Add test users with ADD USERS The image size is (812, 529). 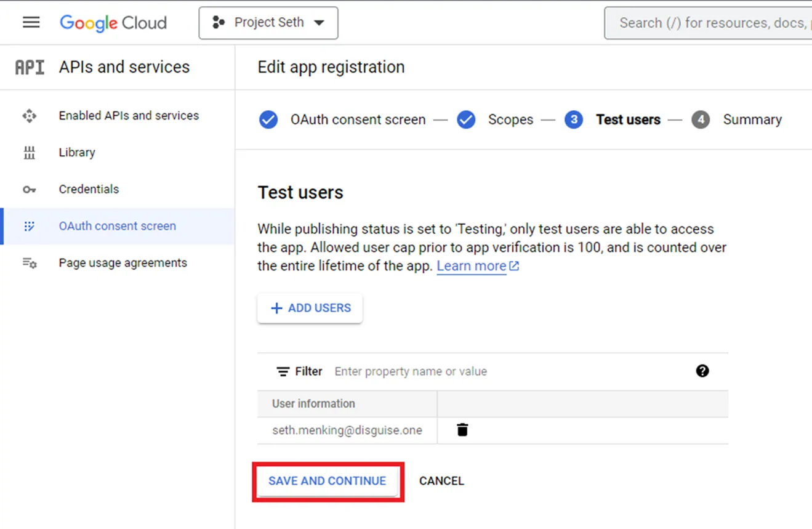coord(310,308)
